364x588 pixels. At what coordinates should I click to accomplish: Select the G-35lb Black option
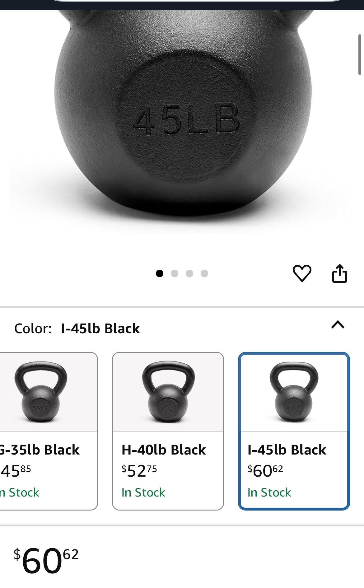click(49, 431)
